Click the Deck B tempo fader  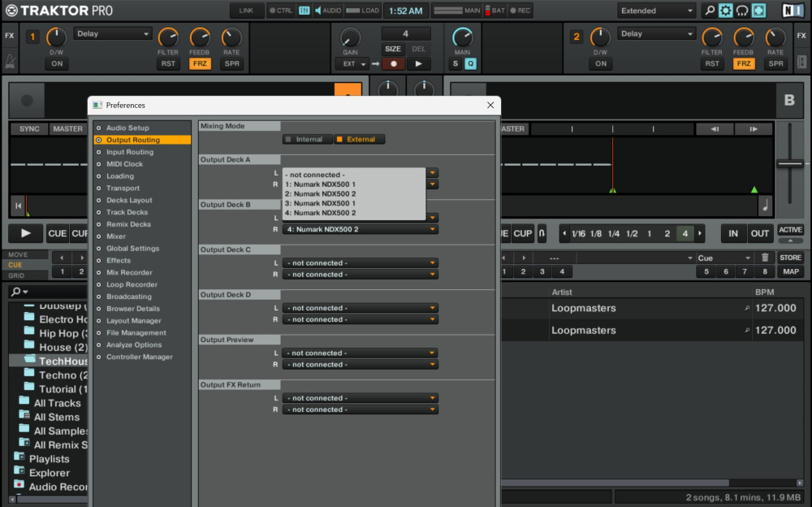pyautogui.click(x=790, y=164)
